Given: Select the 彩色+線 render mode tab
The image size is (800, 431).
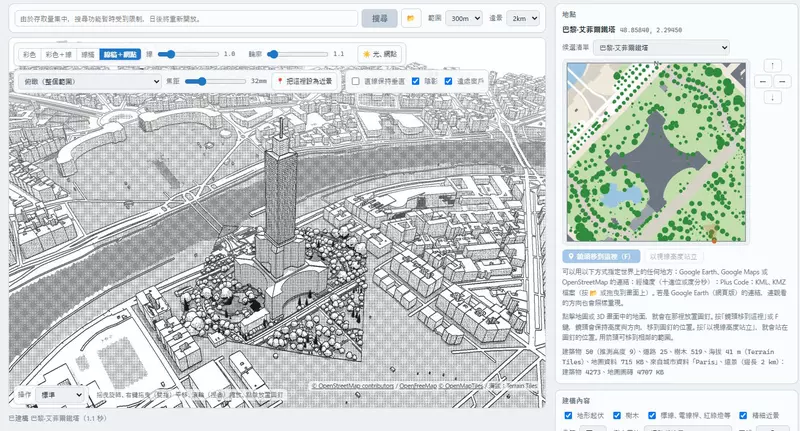Looking at the screenshot, I should [58, 54].
